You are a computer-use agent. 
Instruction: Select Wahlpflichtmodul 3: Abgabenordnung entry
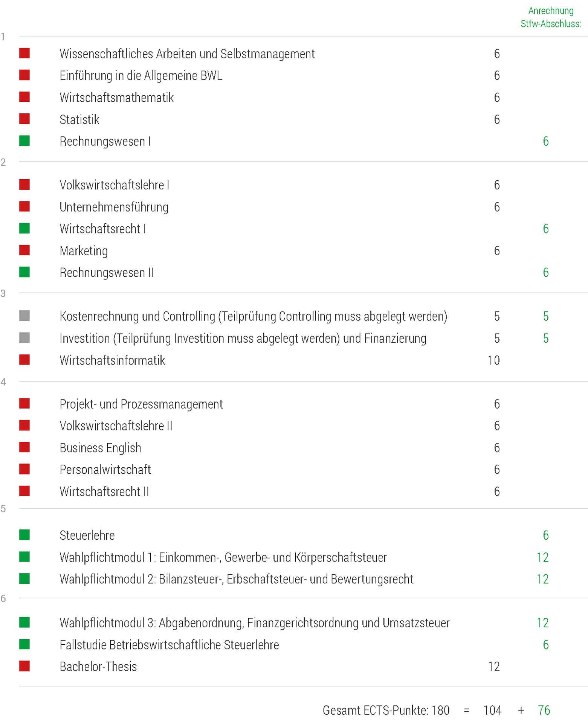(255, 623)
